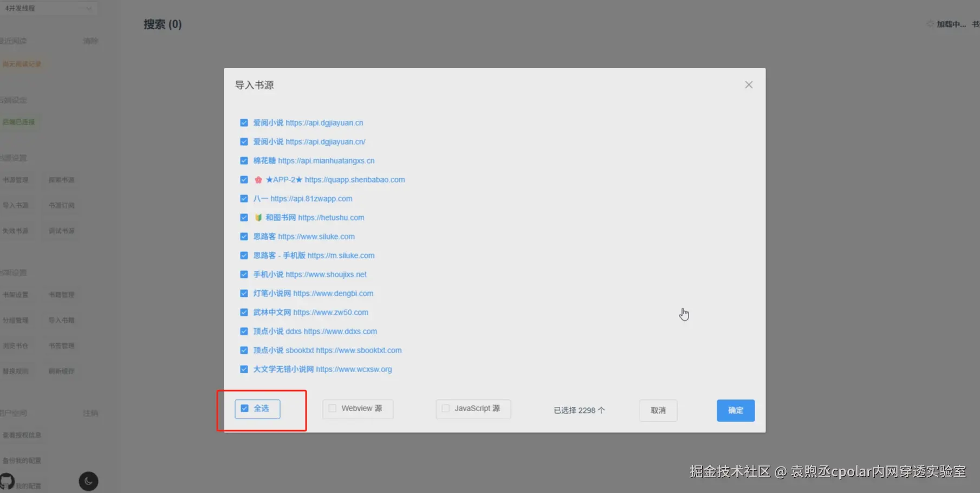Click the 顶点小说 ddxs label

pos(315,332)
